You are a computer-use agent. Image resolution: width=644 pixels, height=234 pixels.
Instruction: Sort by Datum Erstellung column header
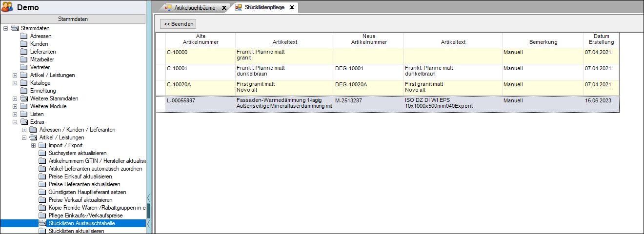[x=601, y=39]
